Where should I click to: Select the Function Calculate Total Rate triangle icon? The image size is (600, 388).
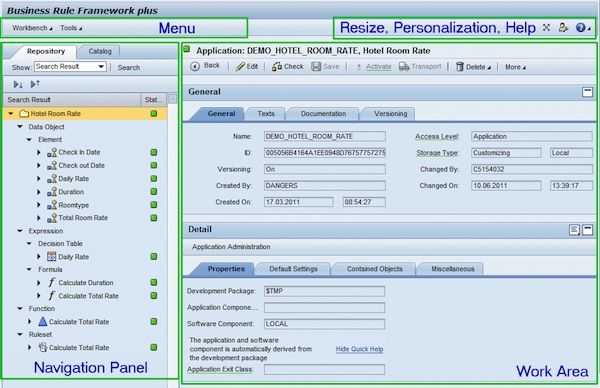click(x=43, y=321)
